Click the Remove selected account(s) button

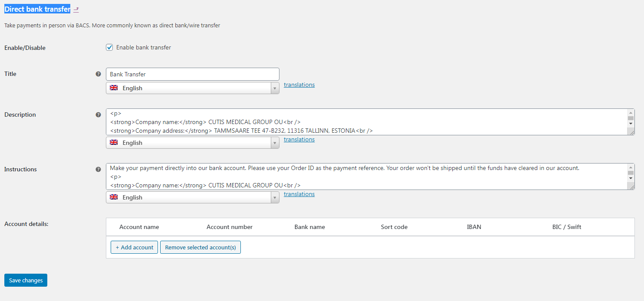(200, 247)
